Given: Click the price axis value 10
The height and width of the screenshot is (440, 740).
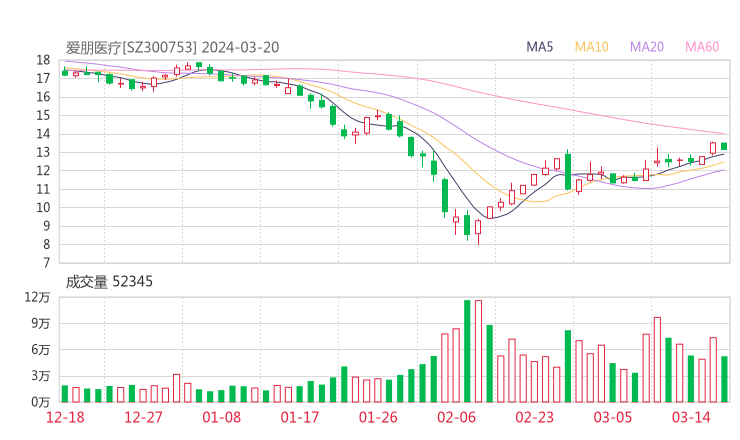Looking at the screenshot, I should (43, 208).
